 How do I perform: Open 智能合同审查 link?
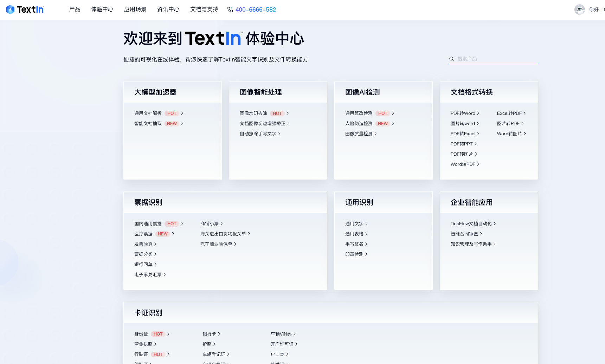click(x=464, y=234)
